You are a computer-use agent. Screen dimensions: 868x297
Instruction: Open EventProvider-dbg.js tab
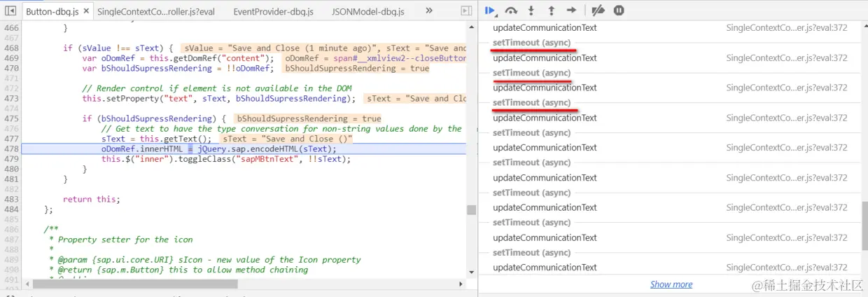274,11
